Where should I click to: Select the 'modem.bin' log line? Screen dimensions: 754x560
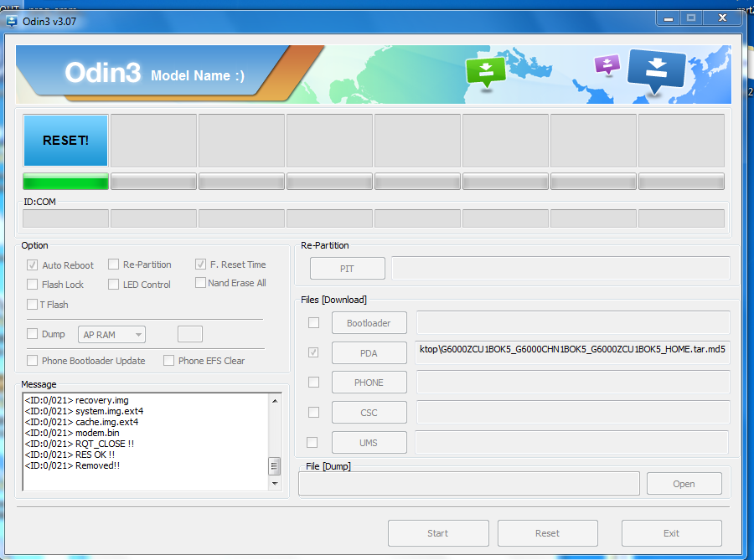(x=72, y=433)
